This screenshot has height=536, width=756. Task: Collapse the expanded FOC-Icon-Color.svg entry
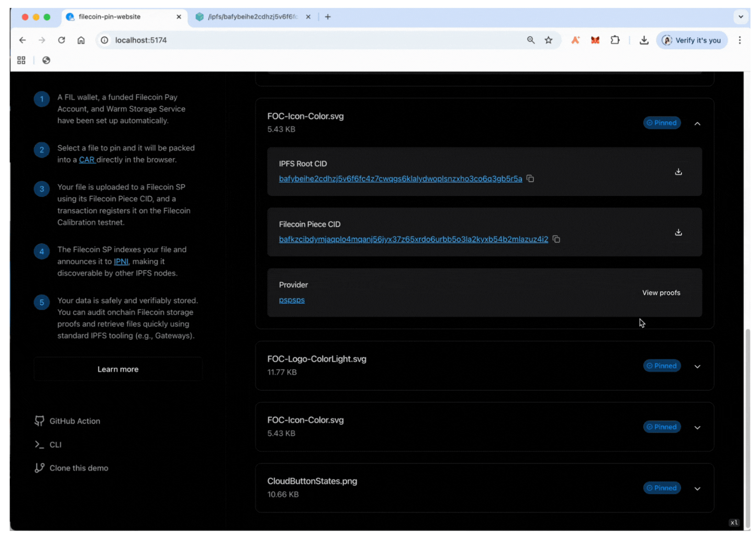click(x=697, y=123)
